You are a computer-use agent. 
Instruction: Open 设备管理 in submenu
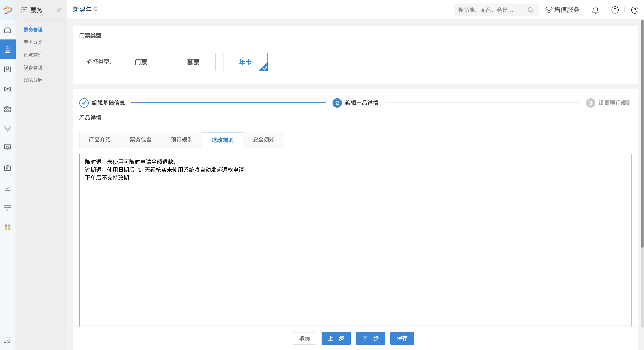tap(33, 68)
